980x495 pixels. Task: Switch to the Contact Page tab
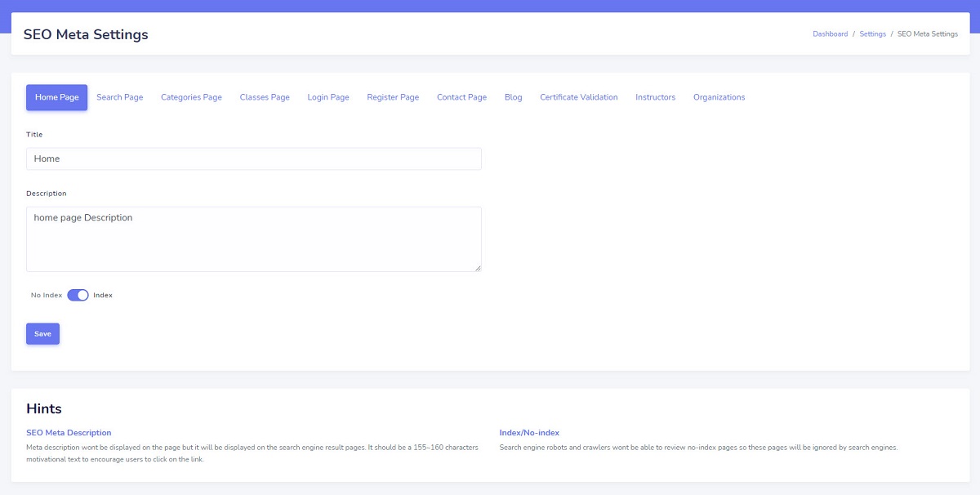click(x=461, y=97)
